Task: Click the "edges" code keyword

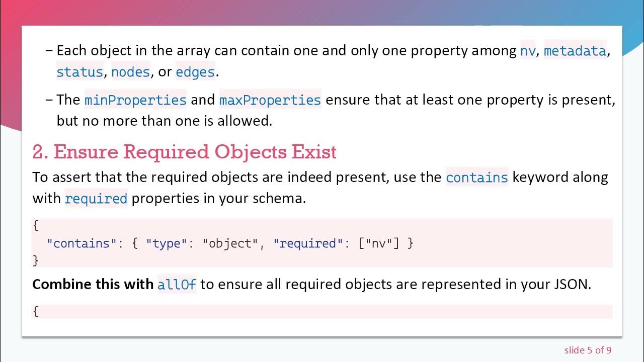Action: coord(195,72)
